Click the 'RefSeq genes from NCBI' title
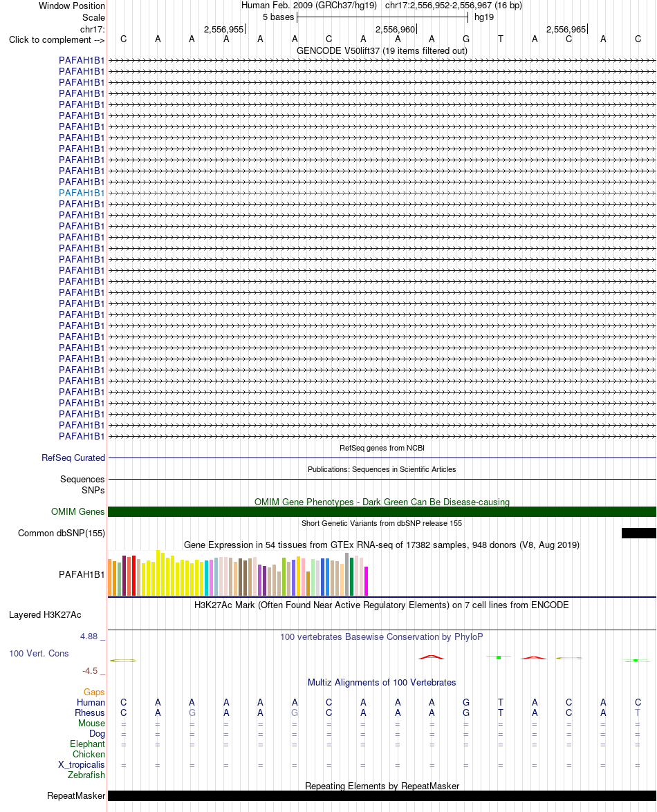 (x=382, y=448)
